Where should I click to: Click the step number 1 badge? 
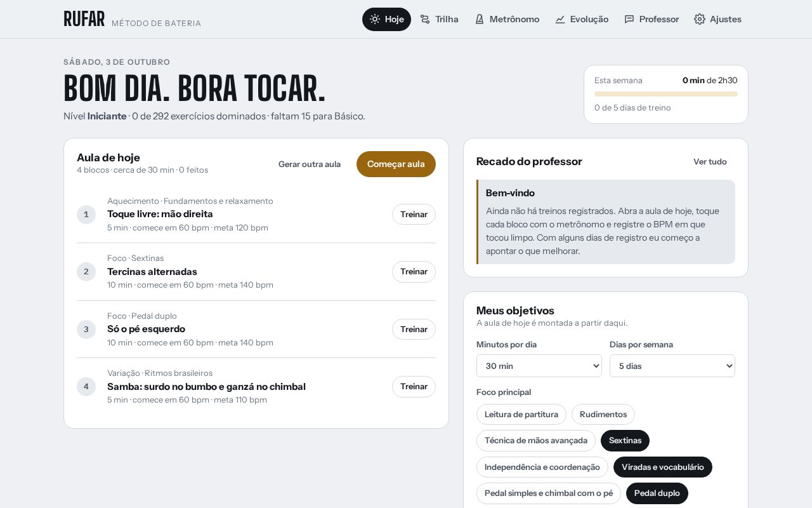point(86,215)
